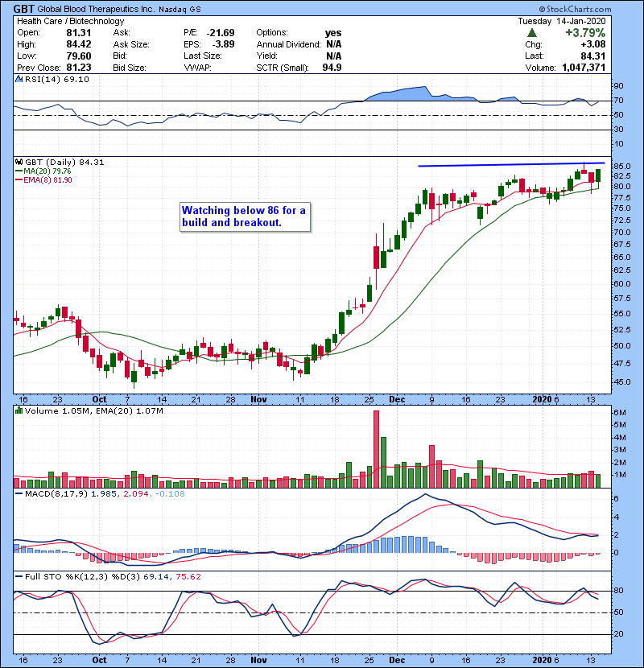Click the Low value 79.60
This screenshot has width=644, height=668.
tap(79, 56)
